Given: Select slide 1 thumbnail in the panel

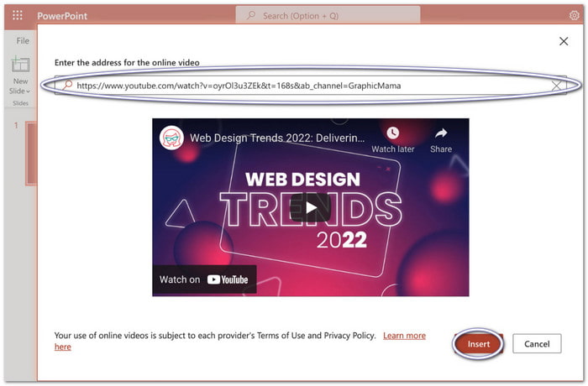Looking at the screenshot, I should (31, 154).
